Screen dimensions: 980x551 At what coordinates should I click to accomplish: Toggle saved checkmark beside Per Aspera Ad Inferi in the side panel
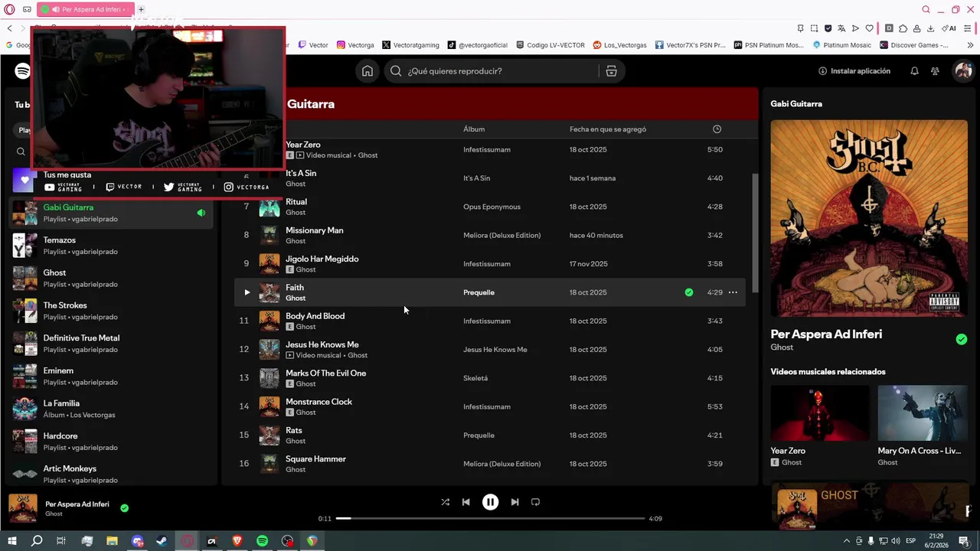tap(962, 340)
